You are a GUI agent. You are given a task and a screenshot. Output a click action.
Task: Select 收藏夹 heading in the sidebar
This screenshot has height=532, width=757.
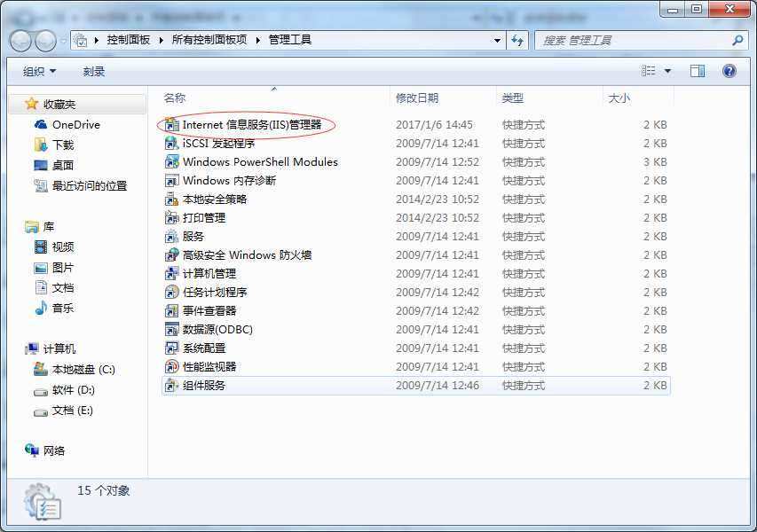[x=51, y=104]
